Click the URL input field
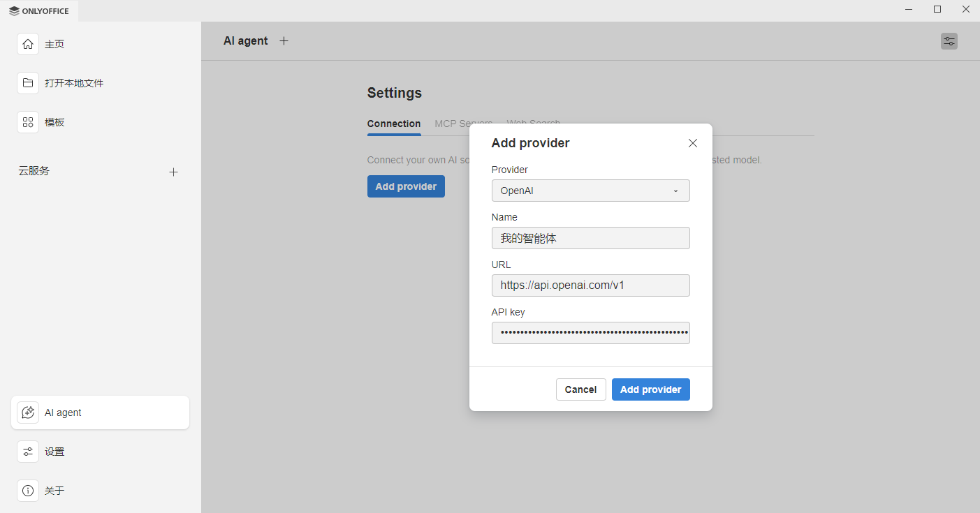 (x=590, y=285)
